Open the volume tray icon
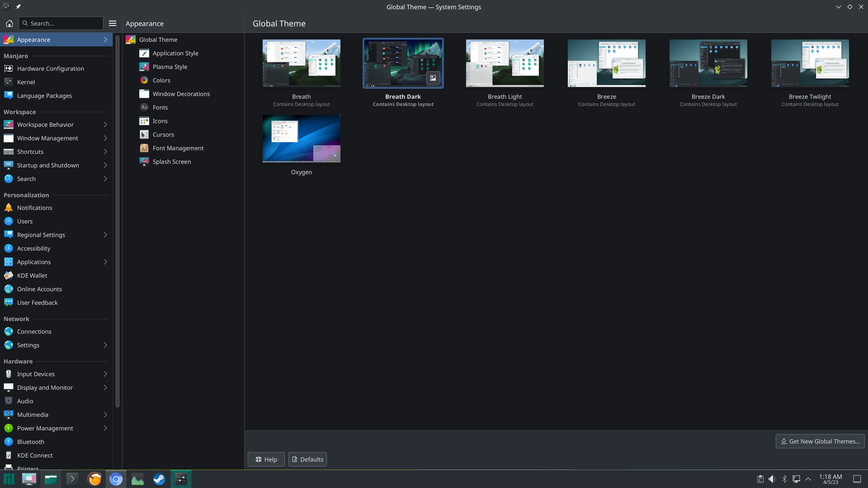 coord(772,479)
